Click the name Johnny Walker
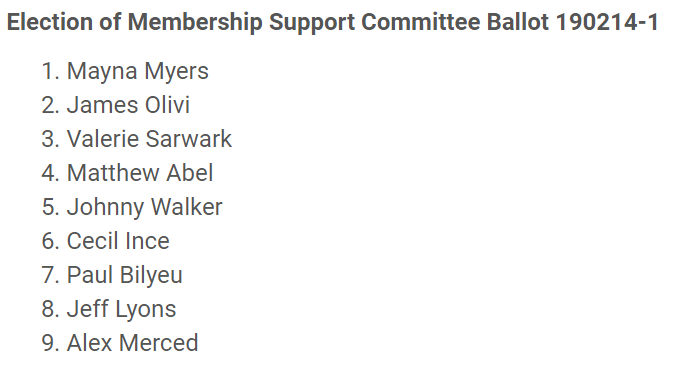The width and height of the screenshot is (697, 369). click(144, 207)
